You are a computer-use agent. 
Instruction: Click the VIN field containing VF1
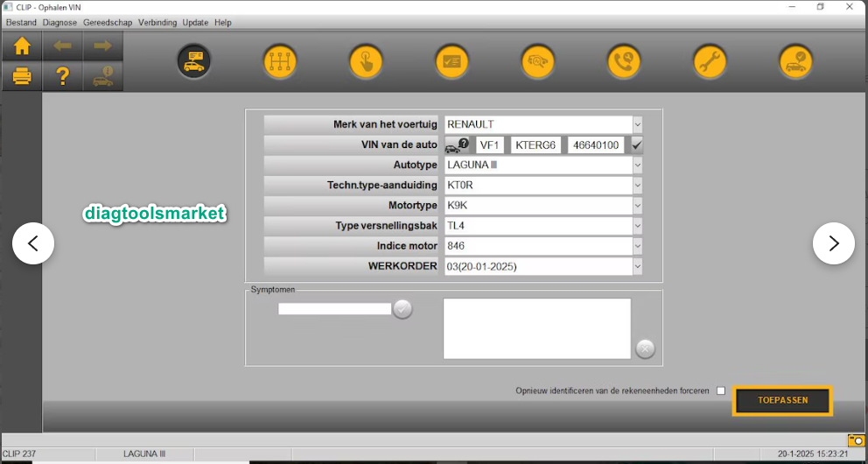tap(490, 145)
